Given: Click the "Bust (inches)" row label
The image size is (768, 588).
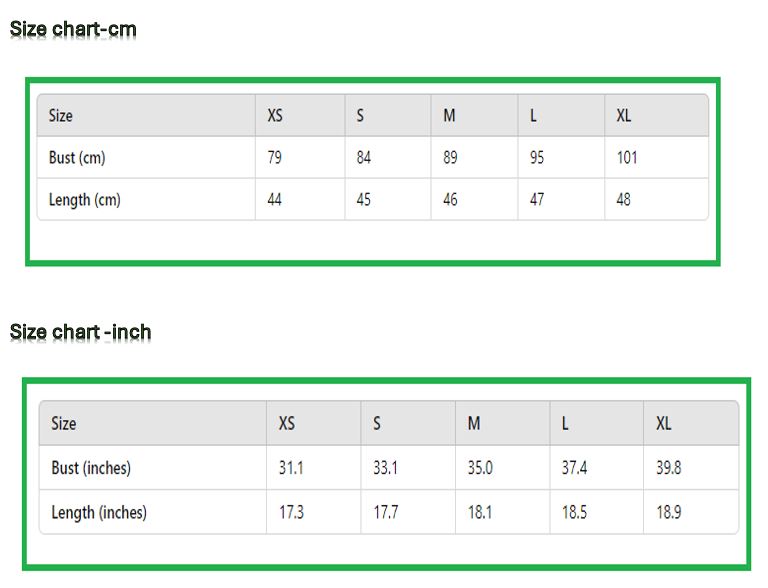Looking at the screenshot, I should point(91,468).
